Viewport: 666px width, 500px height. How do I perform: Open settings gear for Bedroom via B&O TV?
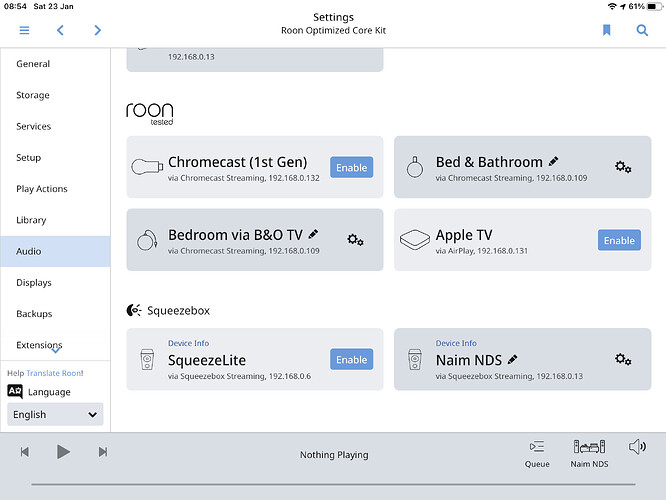click(x=355, y=240)
